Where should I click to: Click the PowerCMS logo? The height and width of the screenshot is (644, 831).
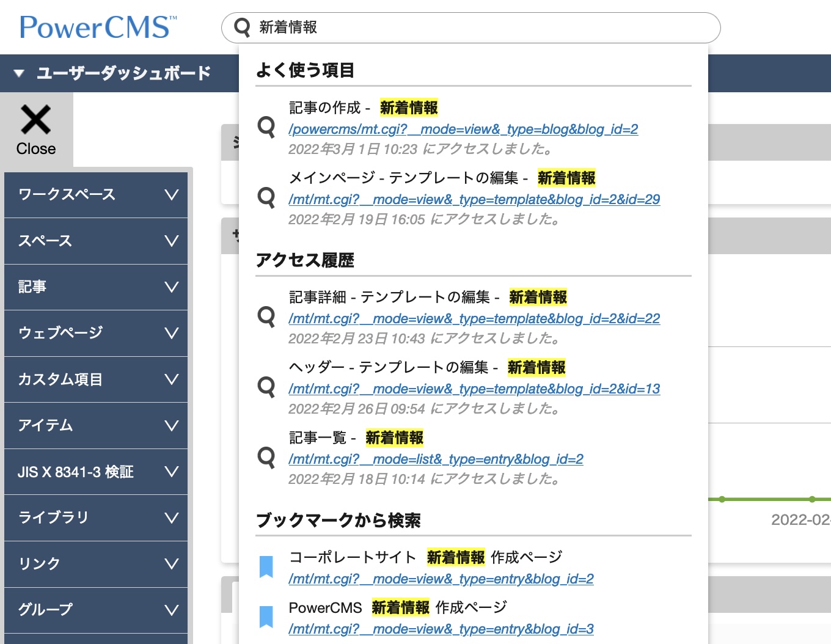[x=98, y=27]
